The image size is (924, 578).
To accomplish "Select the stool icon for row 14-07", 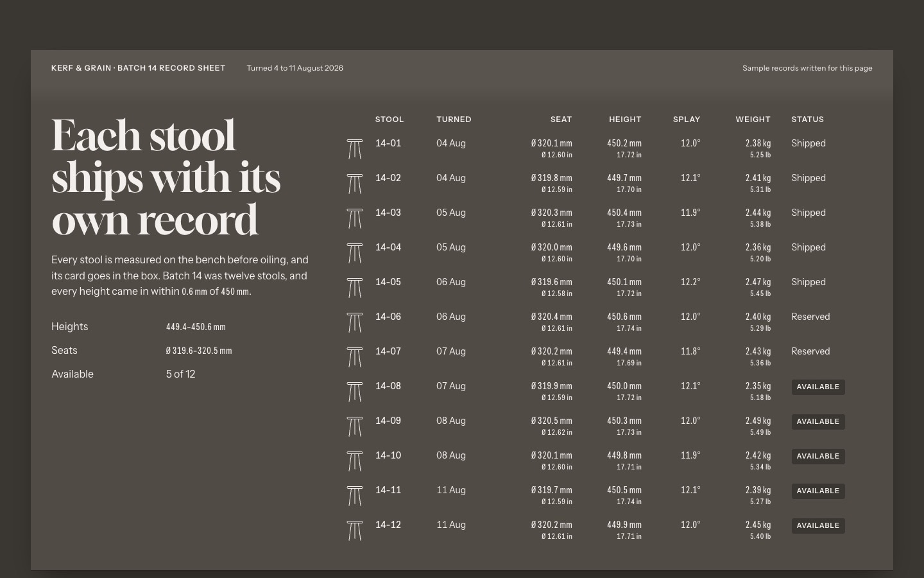I will point(355,357).
